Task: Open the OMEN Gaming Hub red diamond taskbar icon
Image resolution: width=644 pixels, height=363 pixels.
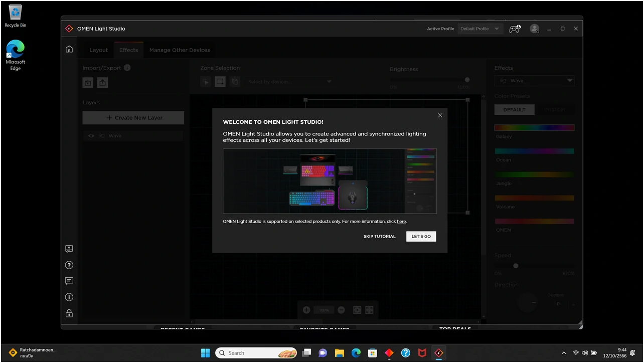Action: [389, 352]
